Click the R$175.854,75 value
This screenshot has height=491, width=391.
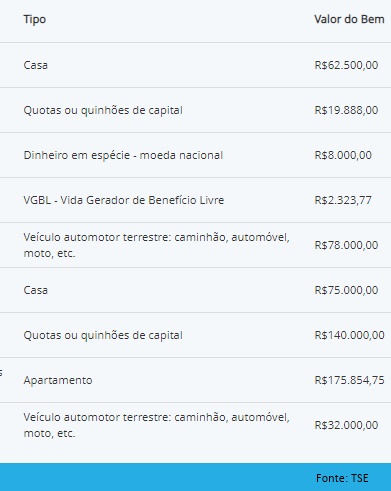349,380
